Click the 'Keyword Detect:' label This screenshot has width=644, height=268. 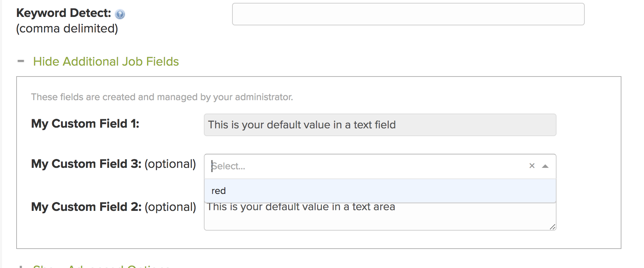pos(63,13)
